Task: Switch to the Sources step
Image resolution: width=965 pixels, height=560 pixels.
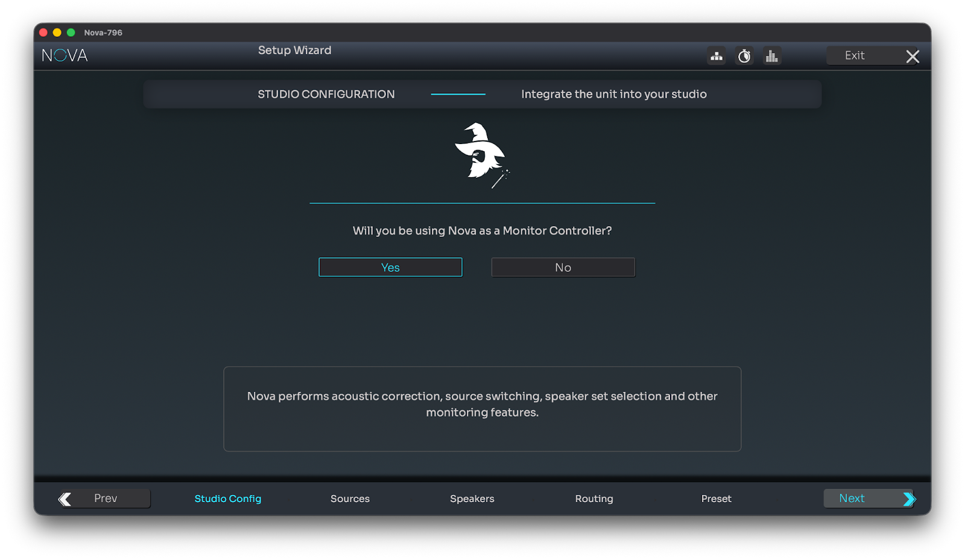Action: click(350, 499)
